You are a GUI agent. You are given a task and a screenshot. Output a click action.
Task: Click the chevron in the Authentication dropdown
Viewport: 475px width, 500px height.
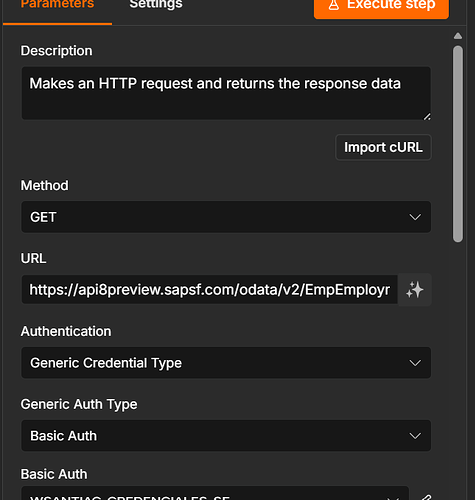[415, 363]
